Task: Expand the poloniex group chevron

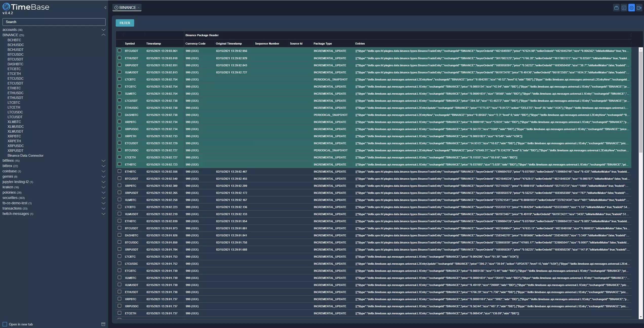Action: click(103, 193)
